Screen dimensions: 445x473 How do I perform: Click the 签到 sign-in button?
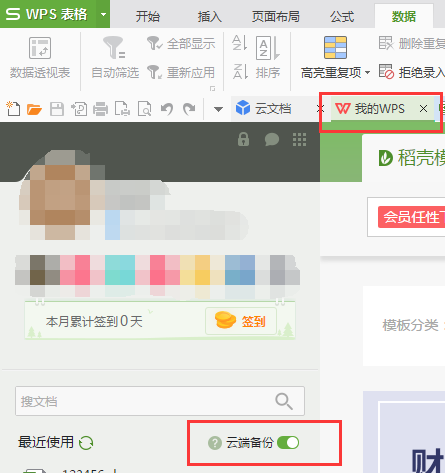(x=241, y=321)
